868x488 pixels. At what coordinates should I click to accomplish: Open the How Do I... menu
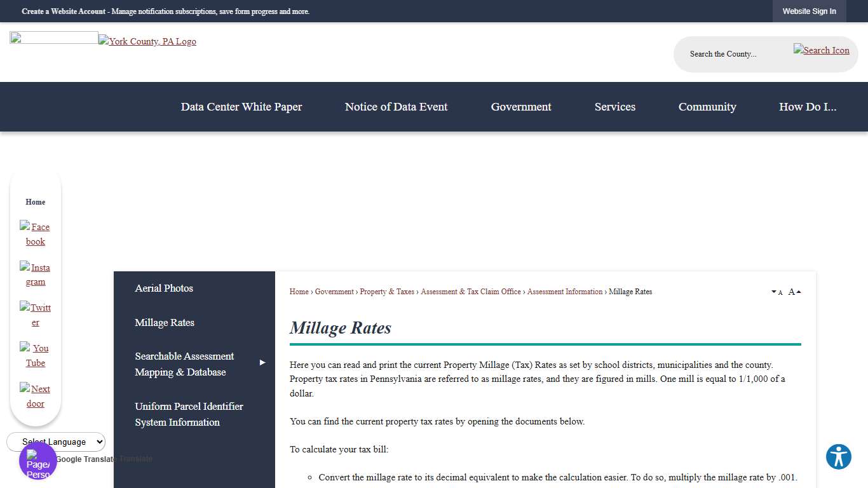click(808, 107)
